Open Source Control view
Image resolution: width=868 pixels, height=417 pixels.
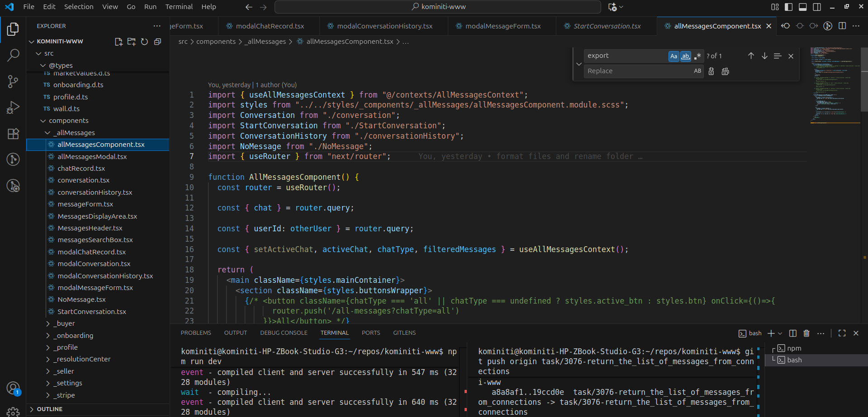click(13, 81)
